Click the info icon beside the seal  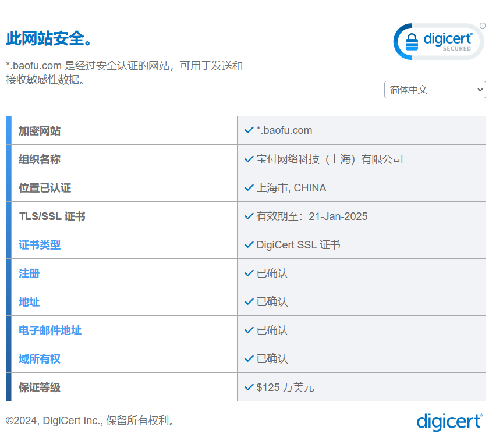pos(483,26)
